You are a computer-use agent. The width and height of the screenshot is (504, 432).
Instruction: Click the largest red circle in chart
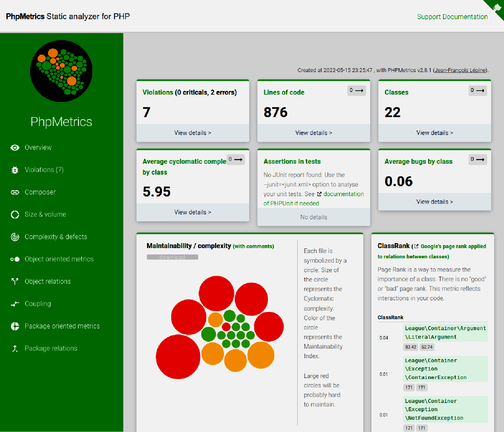coord(178,357)
